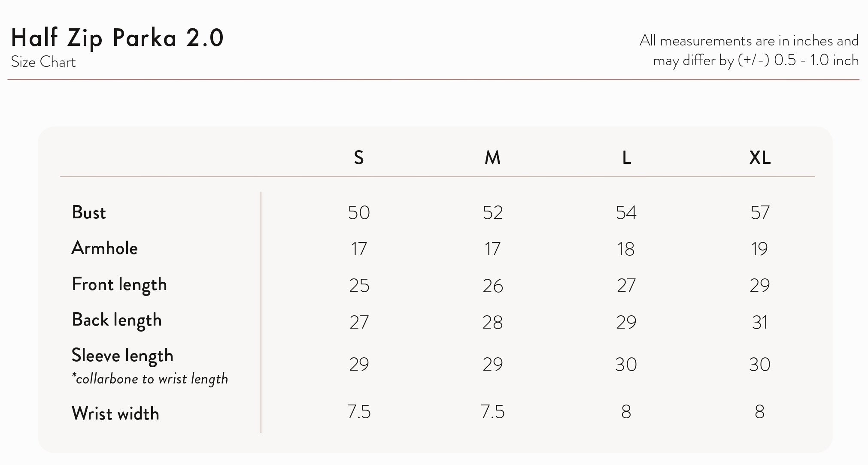Click the Back length value for size XL

[759, 323]
